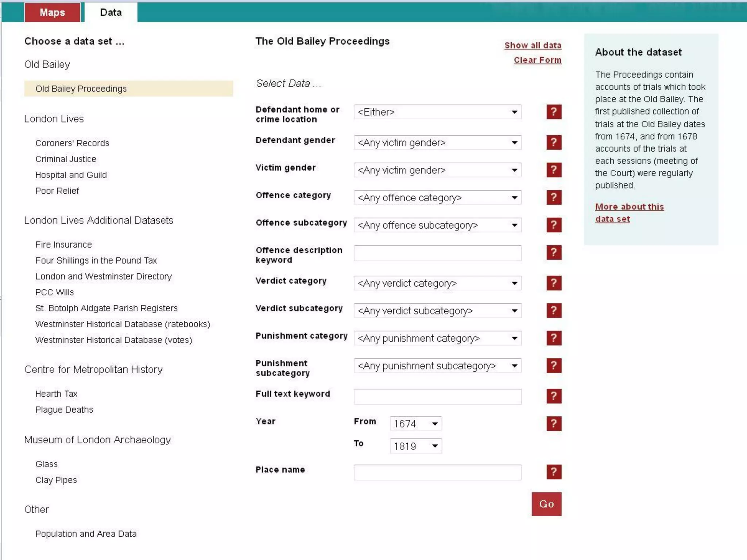Select the Coroners' Records data set
This screenshot has width=747, height=560.
click(x=72, y=143)
